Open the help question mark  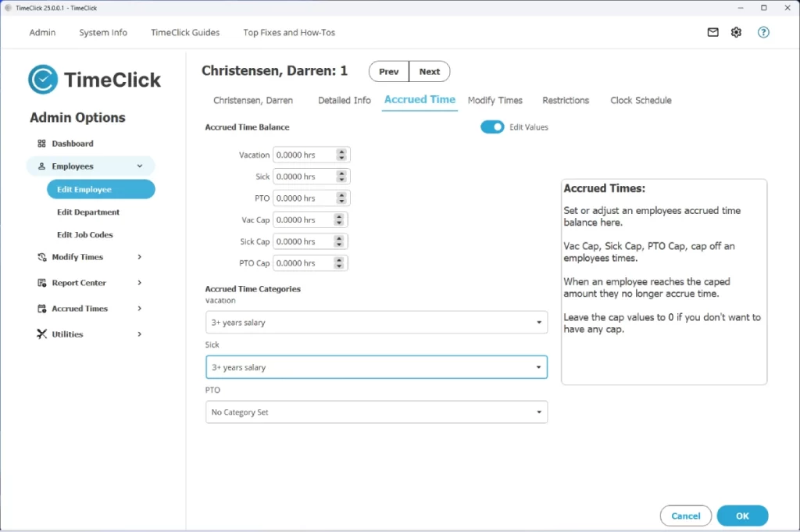point(763,32)
